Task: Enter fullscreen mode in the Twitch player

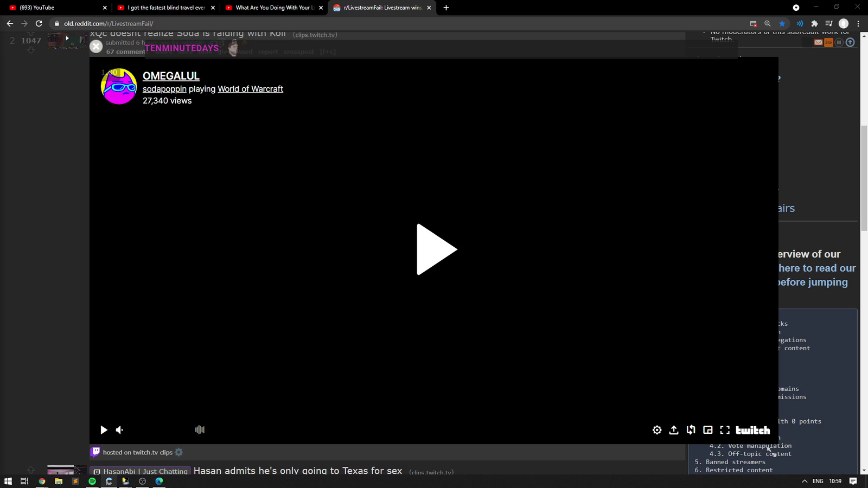Action: (x=725, y=430)
